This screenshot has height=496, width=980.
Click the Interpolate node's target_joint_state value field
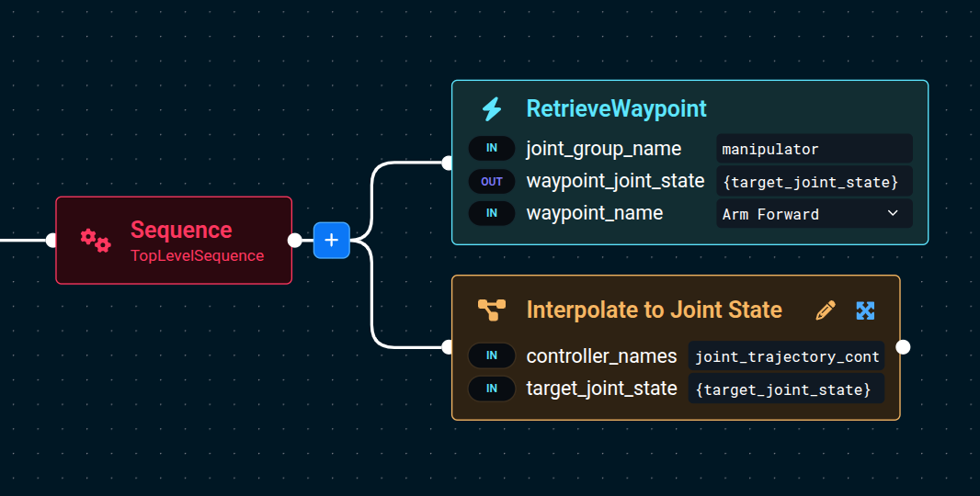pyautogui.click(x=786, y=389)
